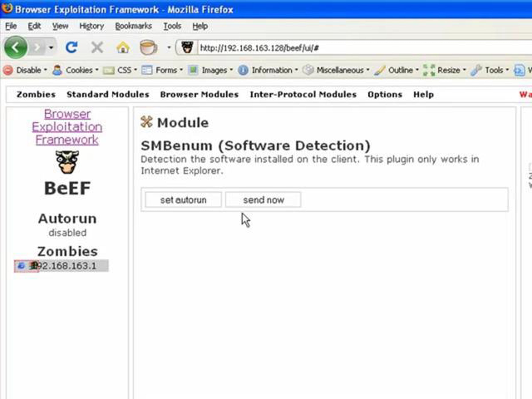The height and width of the screenshot is (399, 532).
Task: Click the coffee cup toolbar icon
Action: coord(148,47)
